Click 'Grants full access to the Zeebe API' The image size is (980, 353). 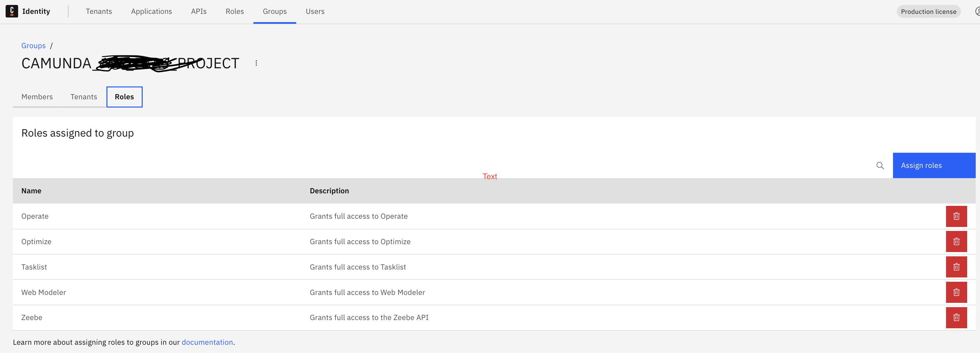369,318
